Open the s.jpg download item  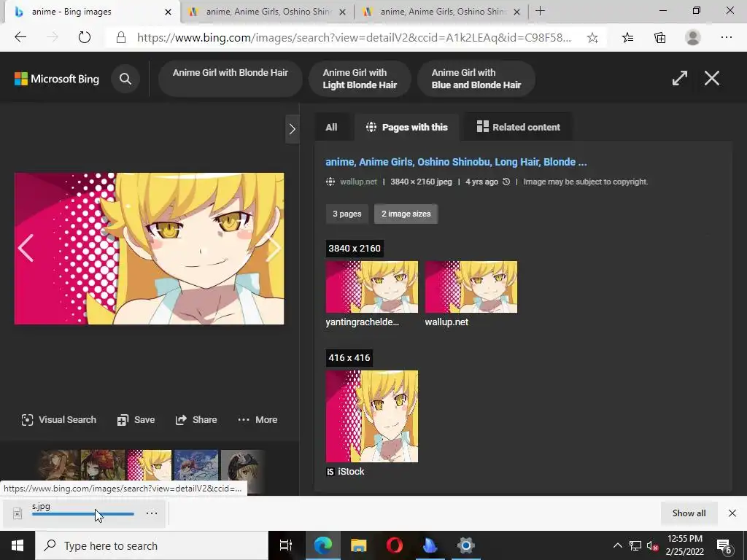tap(82, 513)
